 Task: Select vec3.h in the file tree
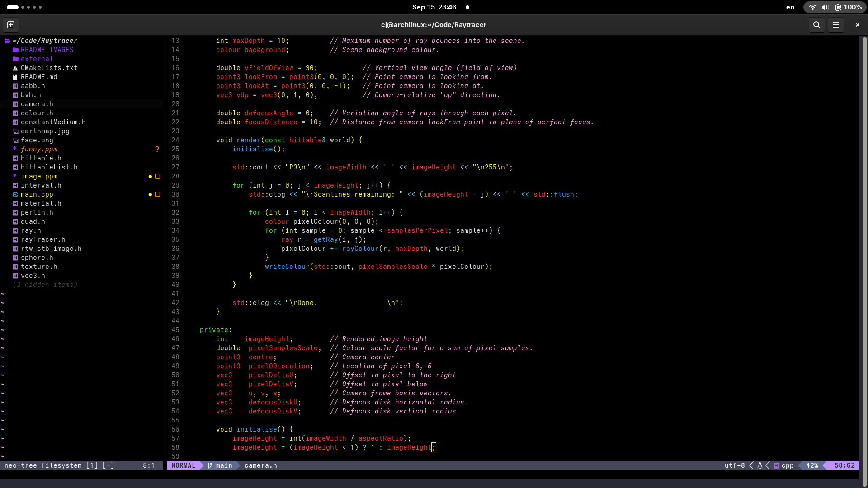click(33, 276)
